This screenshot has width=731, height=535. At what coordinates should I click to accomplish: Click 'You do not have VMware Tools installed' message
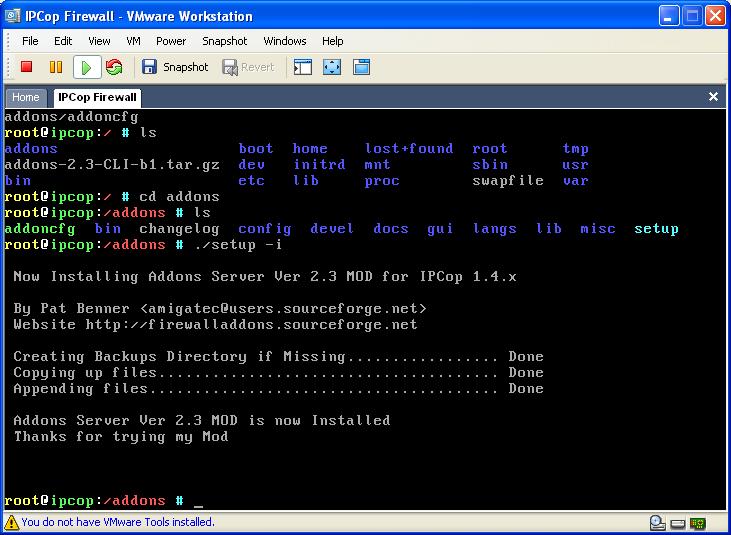[118, 522]
